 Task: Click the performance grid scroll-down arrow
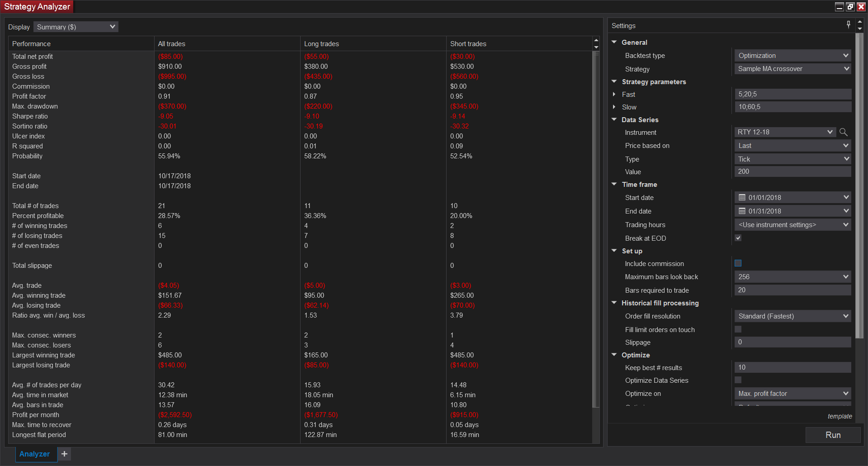click(596, 48)
